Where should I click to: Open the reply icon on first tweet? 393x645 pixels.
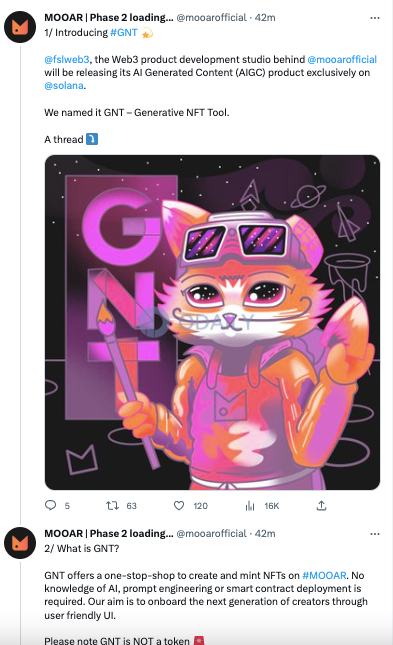pyautogui.click(x=50, y=505)
